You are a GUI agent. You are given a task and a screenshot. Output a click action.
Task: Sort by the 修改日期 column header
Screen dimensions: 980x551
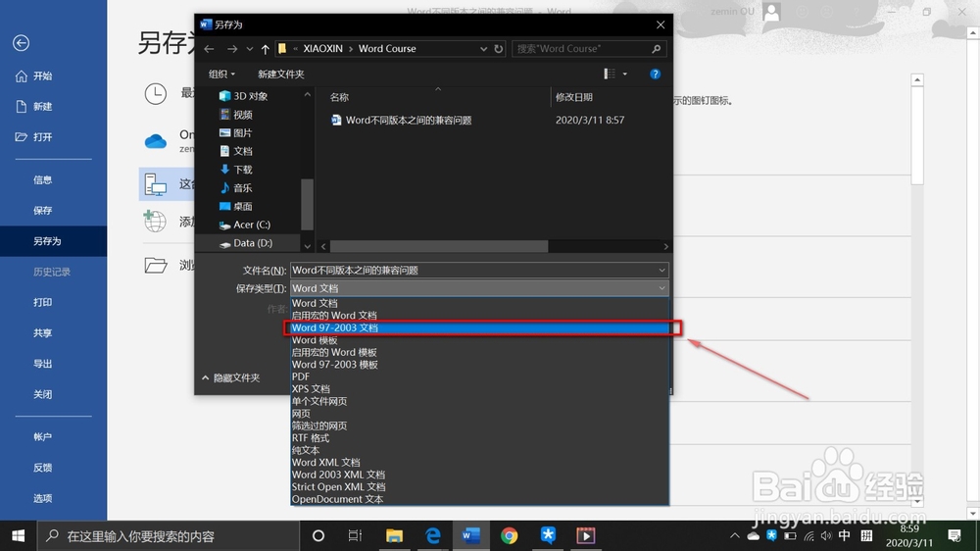[x=573, y=97]
